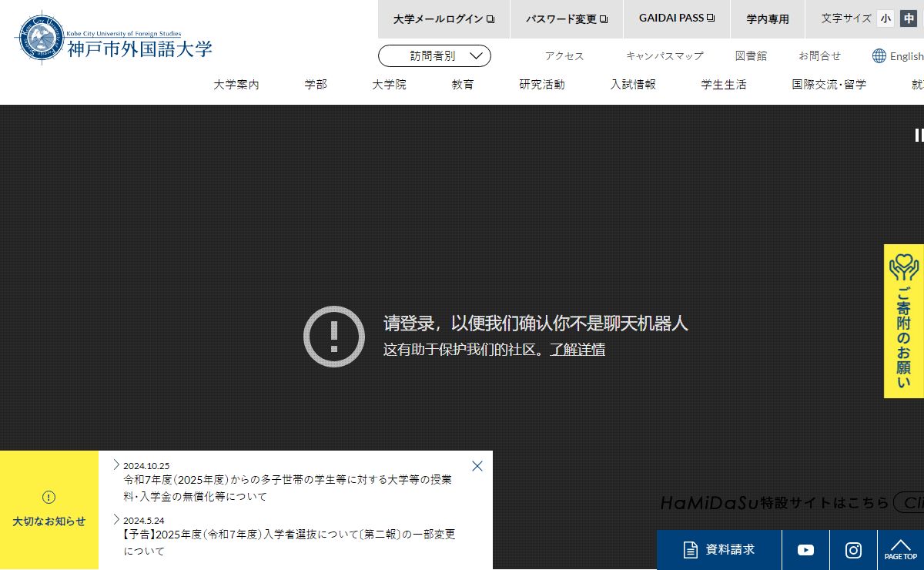924x570 pixels.
Task: Jump back with PAGE TOP button
Action: tap(901, 550)
